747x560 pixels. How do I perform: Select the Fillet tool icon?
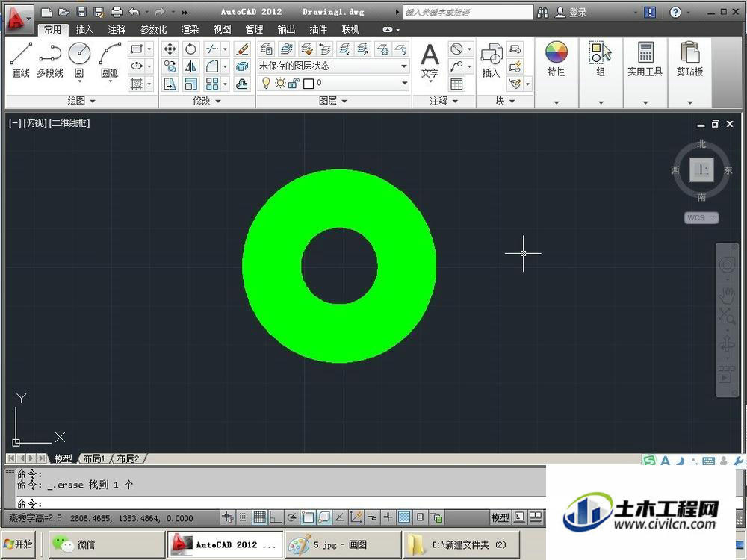coord(212,66)
